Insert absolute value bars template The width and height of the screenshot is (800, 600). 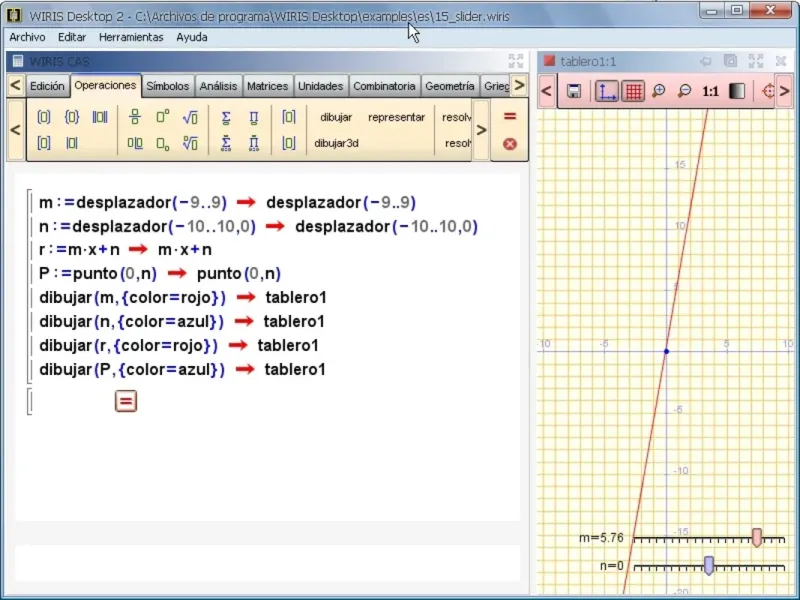pyautogui.click(x=72, y=143)
